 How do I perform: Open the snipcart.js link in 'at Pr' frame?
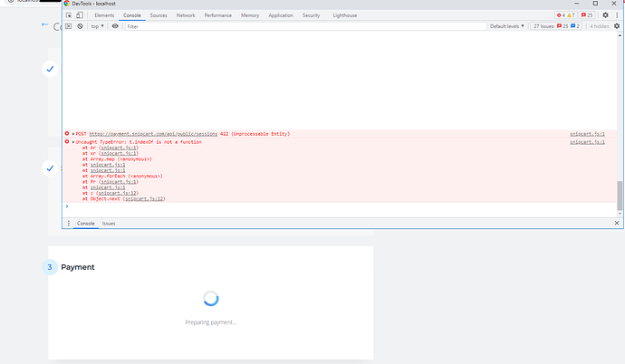tap(119, 182)
